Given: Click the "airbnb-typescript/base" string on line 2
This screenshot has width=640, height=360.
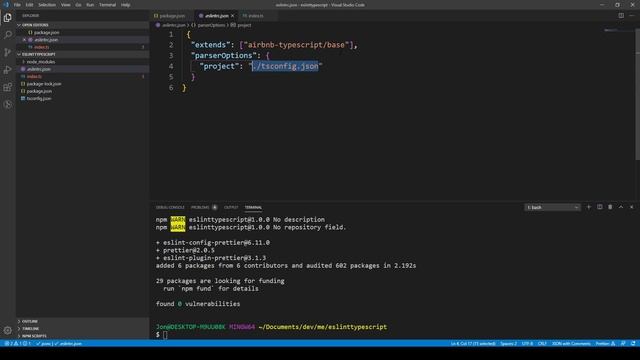Looking at the screenshot, I should (296, 45).
